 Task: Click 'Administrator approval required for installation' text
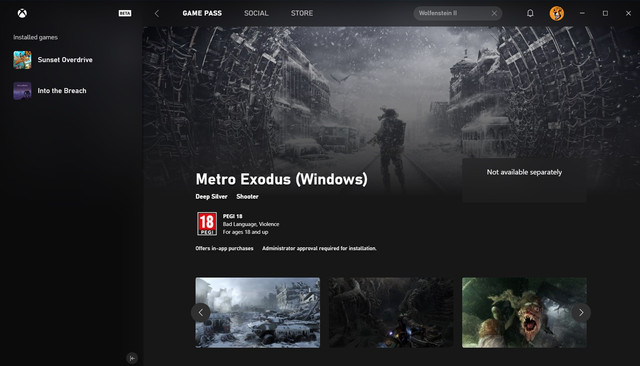319,248
